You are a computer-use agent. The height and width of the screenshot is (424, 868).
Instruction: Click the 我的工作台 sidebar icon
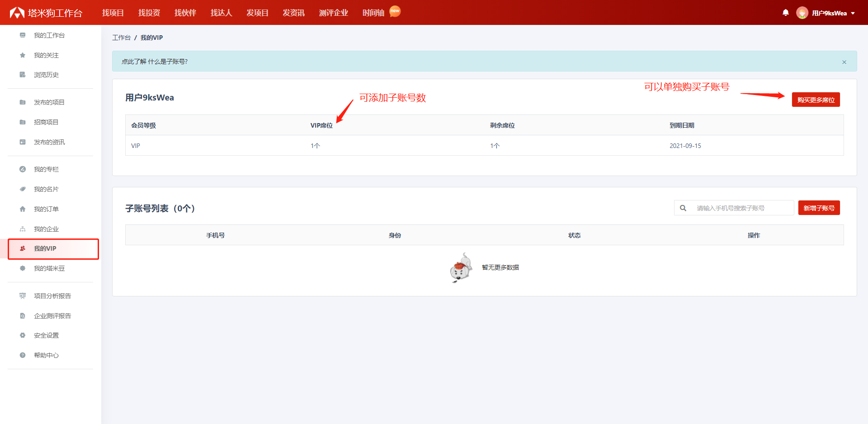coord(23,35)
